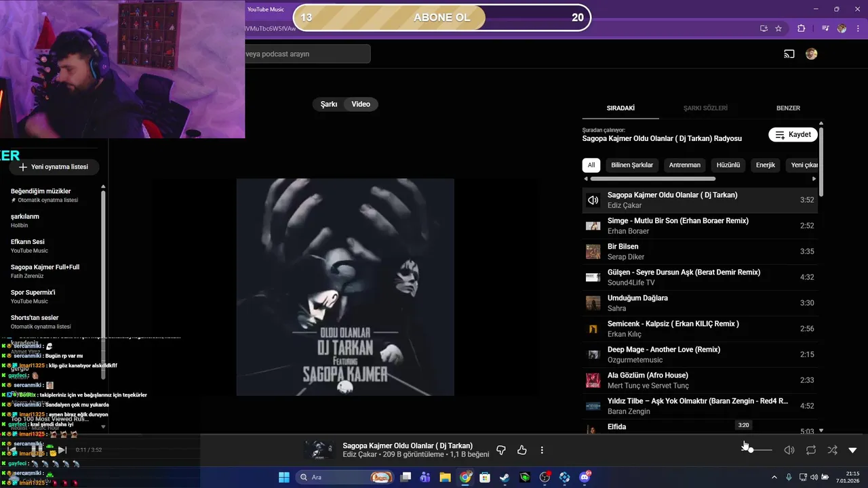Click the player bar song thumbnail
Screen dimensions: 868x488
(319, 450)
